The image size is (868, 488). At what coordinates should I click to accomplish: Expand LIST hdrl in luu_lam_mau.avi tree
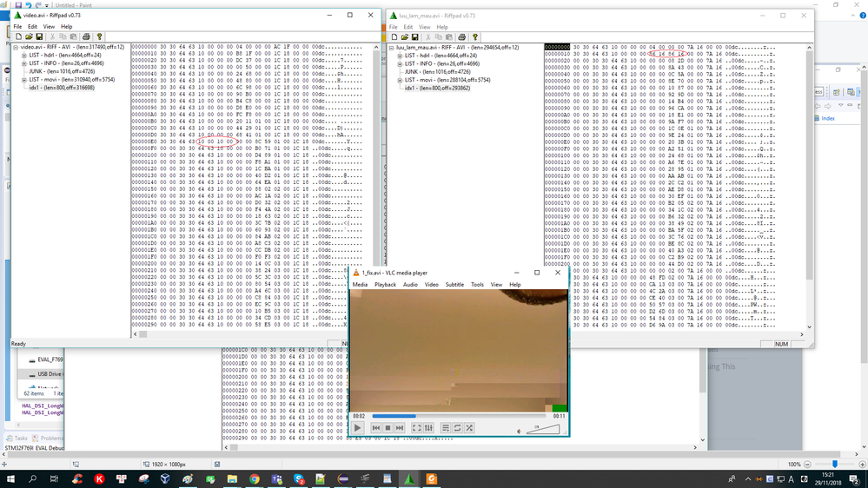tap(400, 56)
